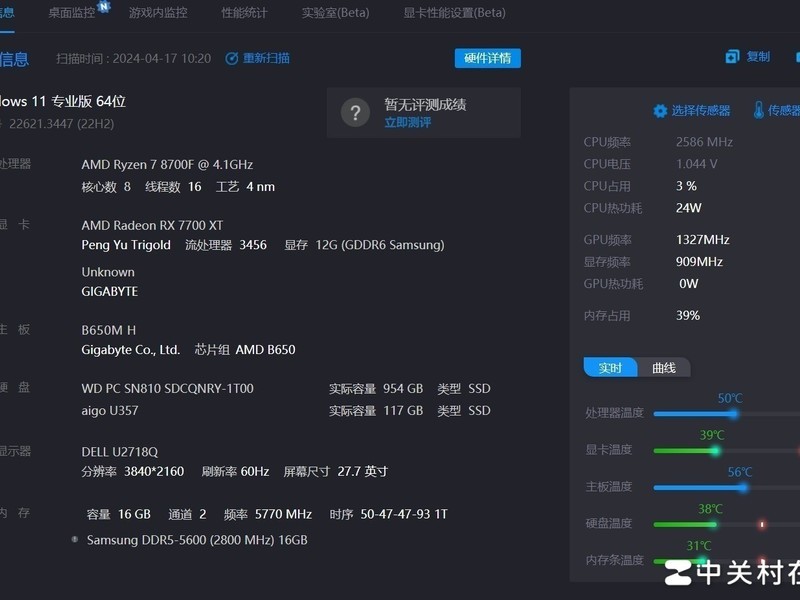Click the 117 GB capacity value
800x600 pixels.
403,411
